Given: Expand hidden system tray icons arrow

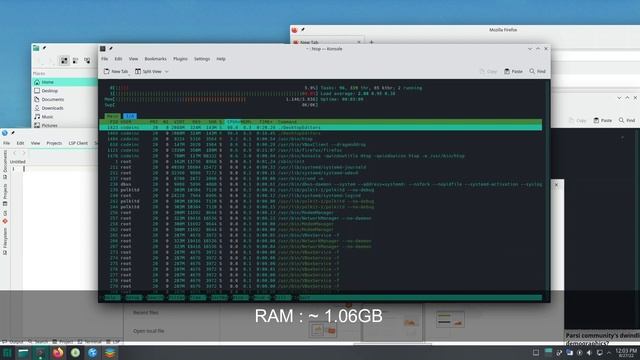Looking at the screenshot, I should (x=609, y=353).
